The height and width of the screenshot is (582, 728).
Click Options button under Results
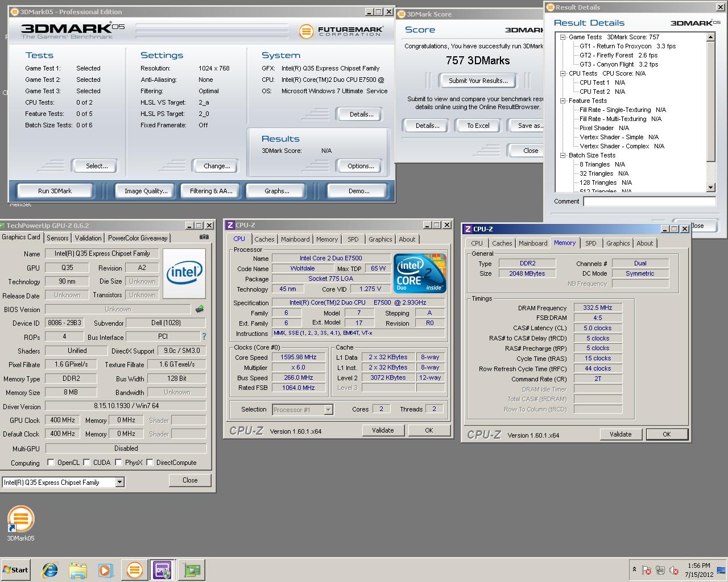(x=361, y=166)
